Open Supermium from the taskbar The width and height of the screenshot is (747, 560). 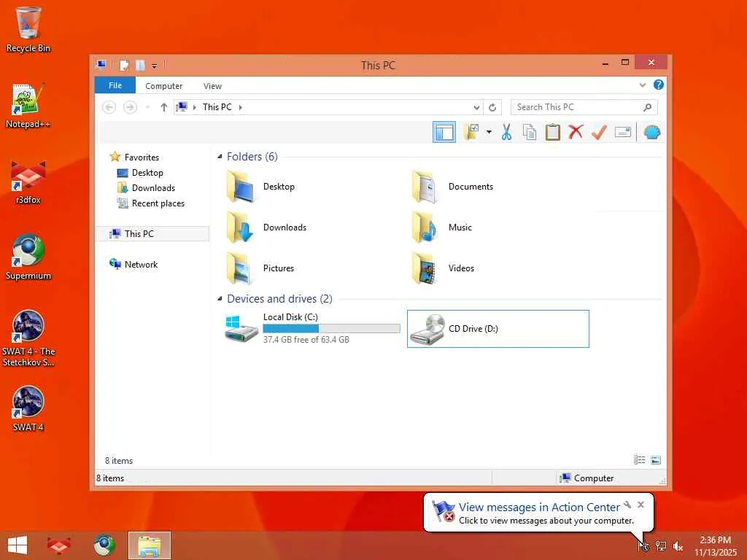pos(104,545)
